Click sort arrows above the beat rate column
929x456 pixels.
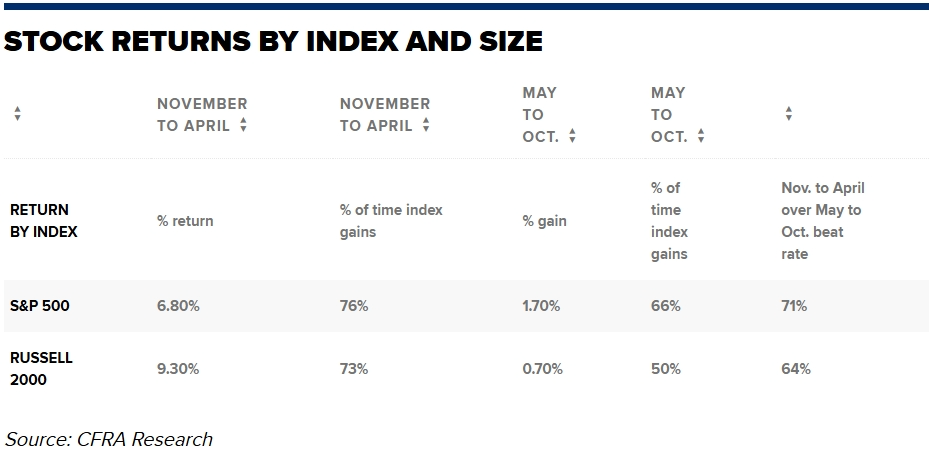788,115
